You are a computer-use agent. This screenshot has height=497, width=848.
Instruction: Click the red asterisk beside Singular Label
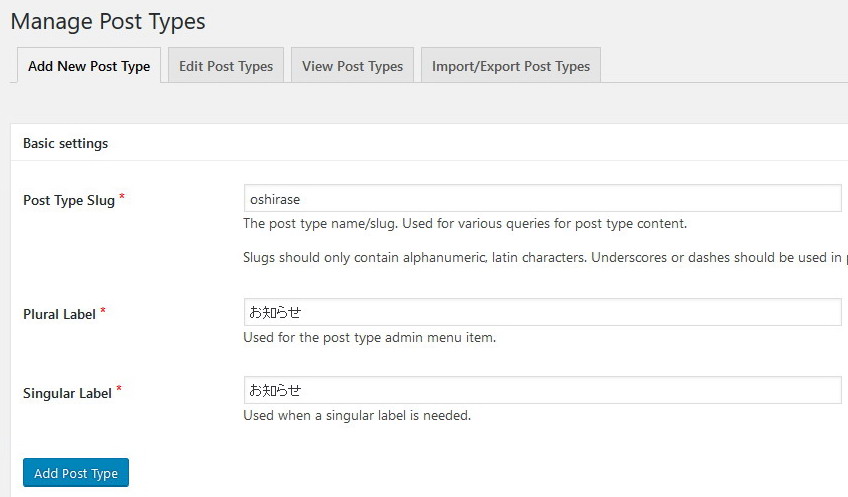(x=119, y=390)
